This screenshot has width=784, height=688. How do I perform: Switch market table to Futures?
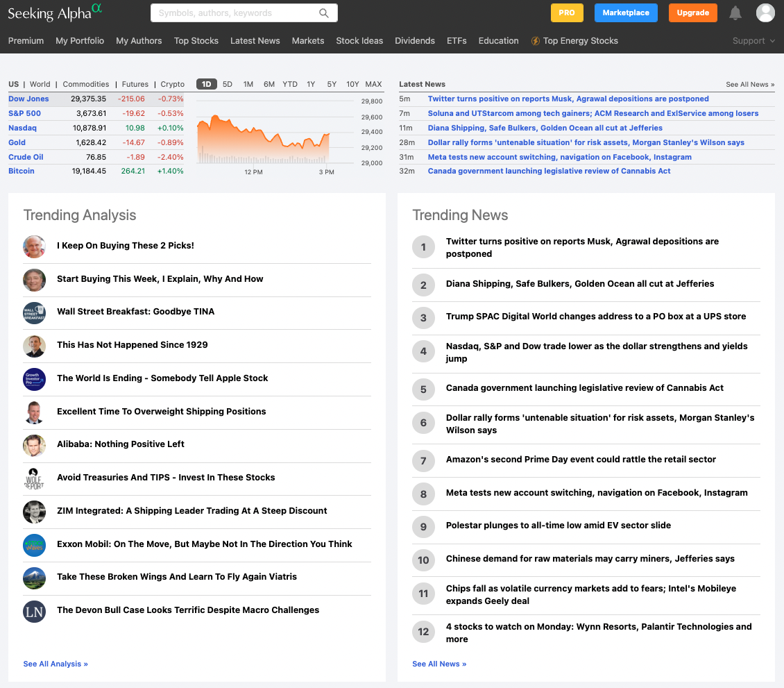tap(135, 84)
